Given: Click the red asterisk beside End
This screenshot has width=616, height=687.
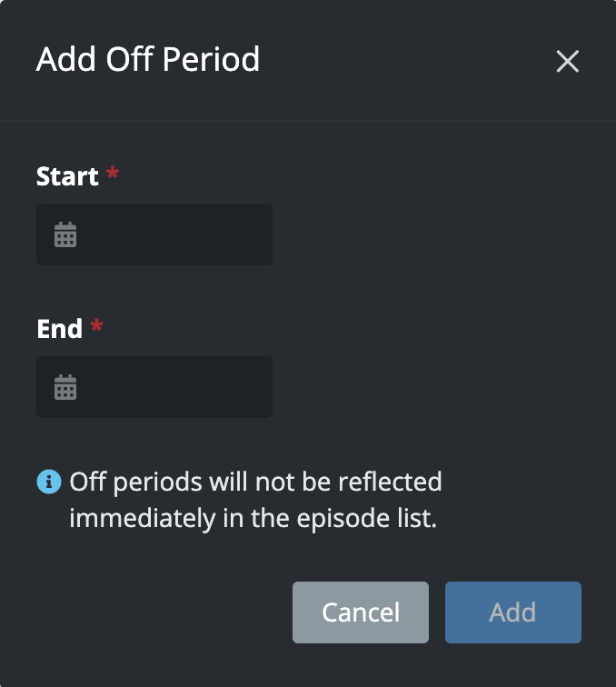Looking at the screenshot, I should [97, 327].
